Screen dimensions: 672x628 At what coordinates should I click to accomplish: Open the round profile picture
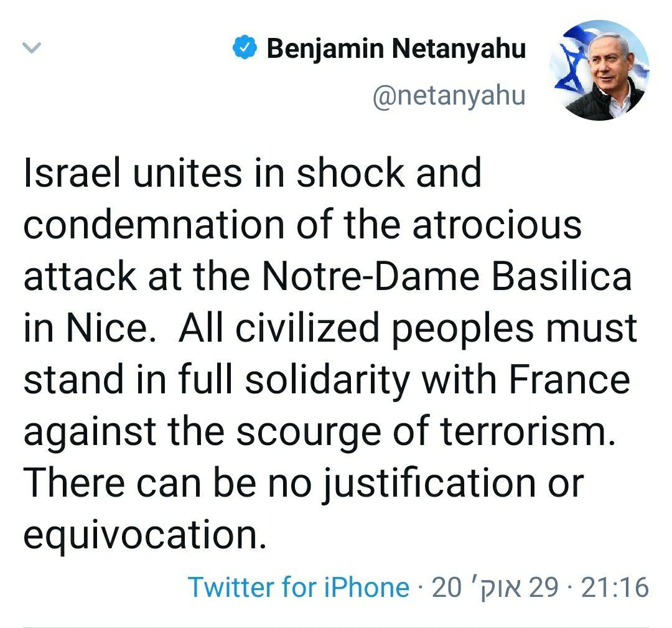(599, 70)
